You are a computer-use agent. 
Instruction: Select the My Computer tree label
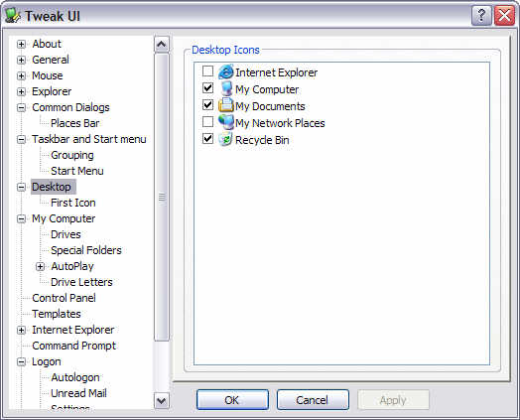[64, 218]
